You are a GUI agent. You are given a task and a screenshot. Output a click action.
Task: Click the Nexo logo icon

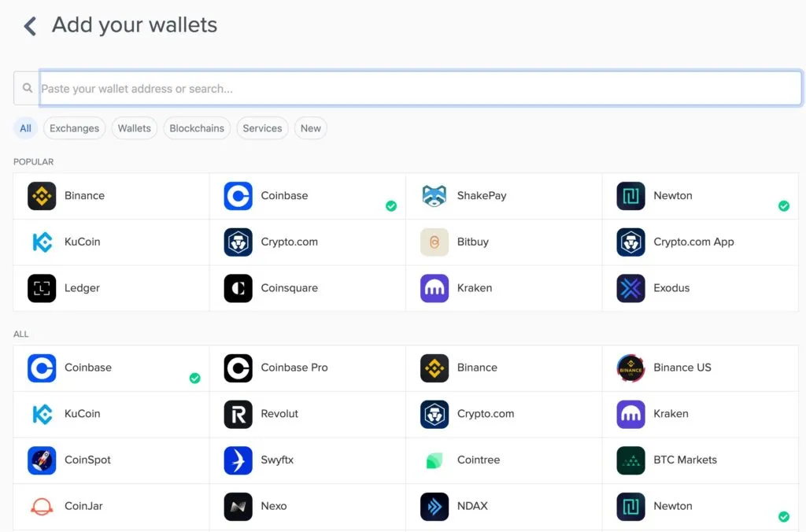pos(238,507)
